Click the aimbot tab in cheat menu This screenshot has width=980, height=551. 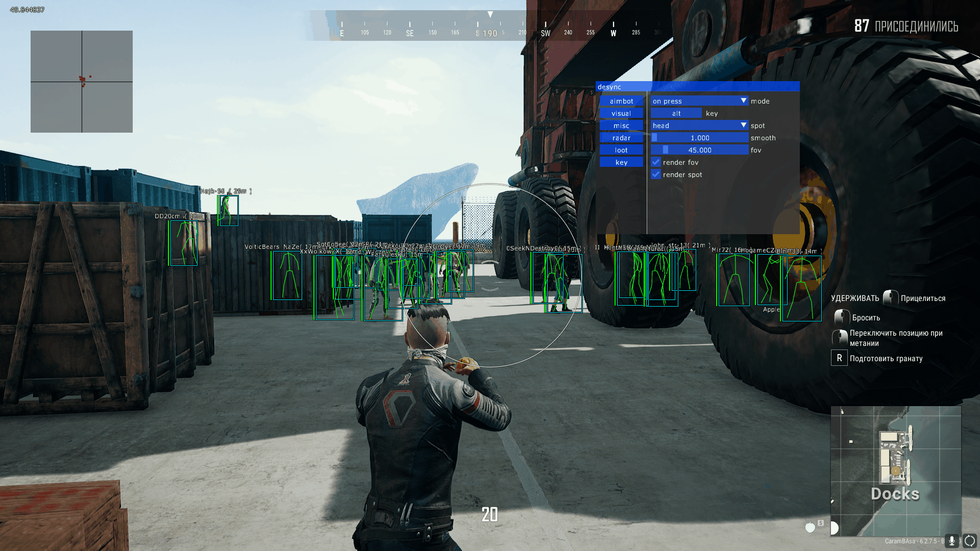(x=620, y=100)
